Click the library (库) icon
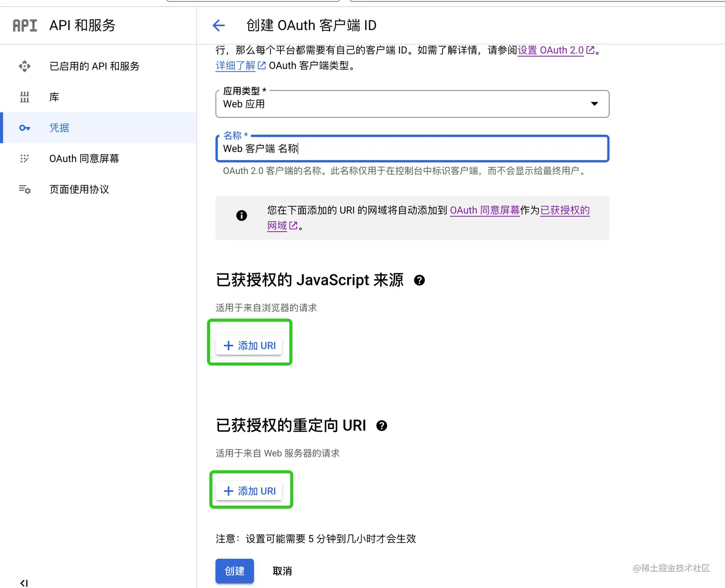This screenshot has height=588, width=725. coord(24,97)
